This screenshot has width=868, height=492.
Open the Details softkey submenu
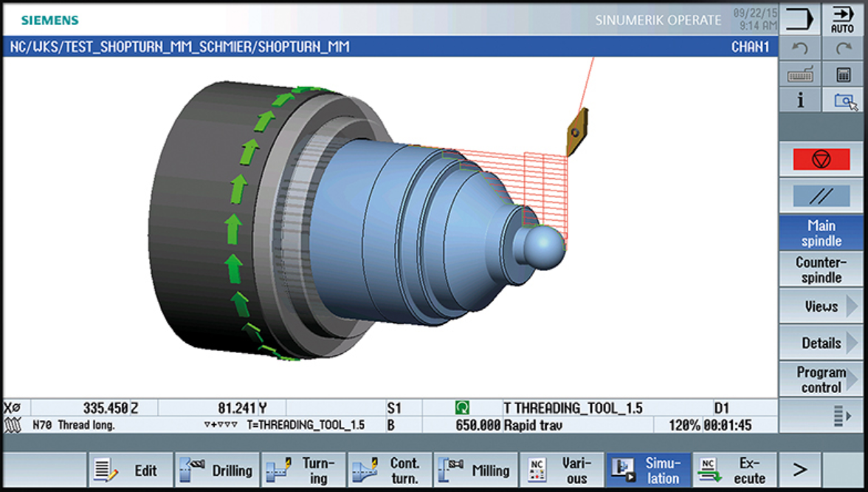[x=821, y=343]
